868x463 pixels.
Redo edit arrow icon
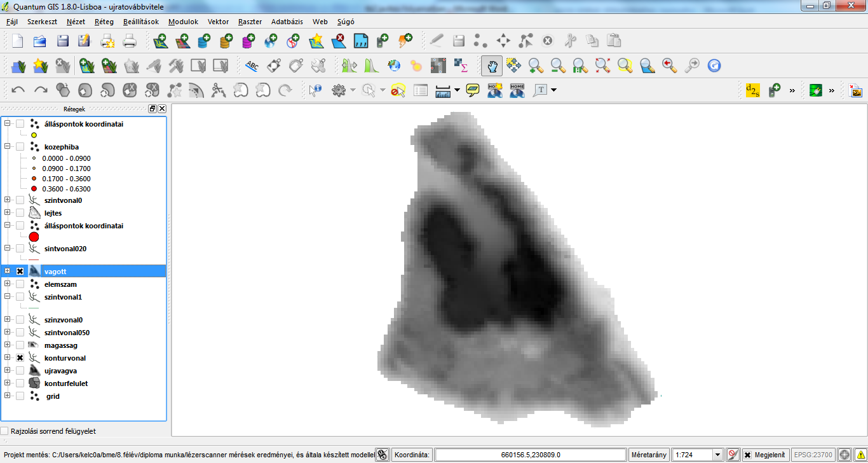pyautogui.click(x=41, y=90)
